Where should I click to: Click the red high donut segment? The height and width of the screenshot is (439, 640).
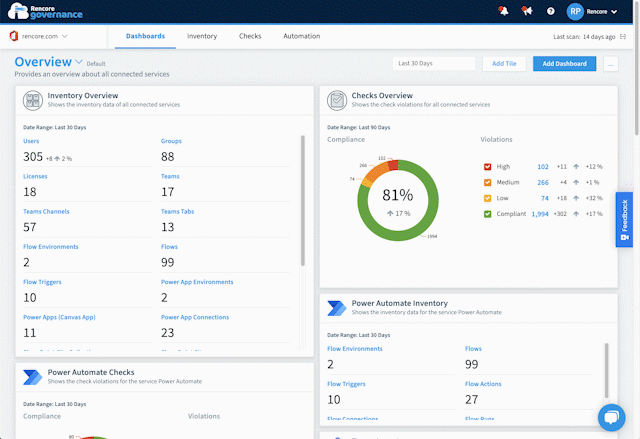click(x=393, y=165)
